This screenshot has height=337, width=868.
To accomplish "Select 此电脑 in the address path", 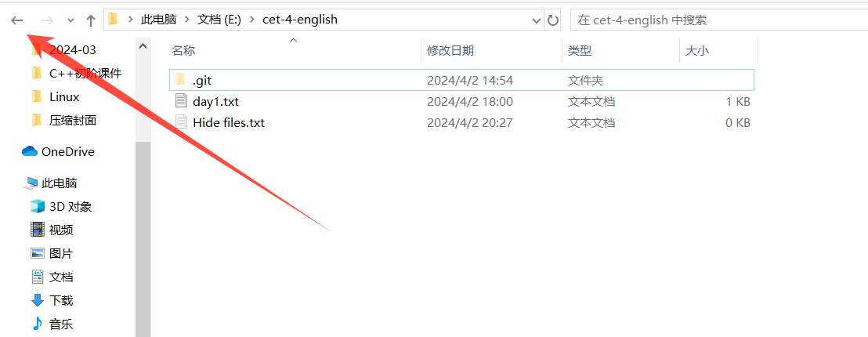I will (x=158, y=20).
